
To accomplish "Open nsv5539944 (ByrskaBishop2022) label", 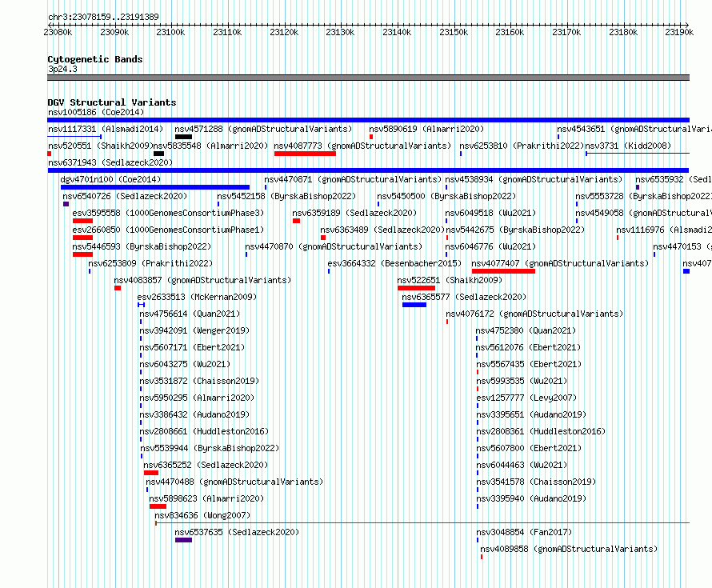I will pos(210,448).
